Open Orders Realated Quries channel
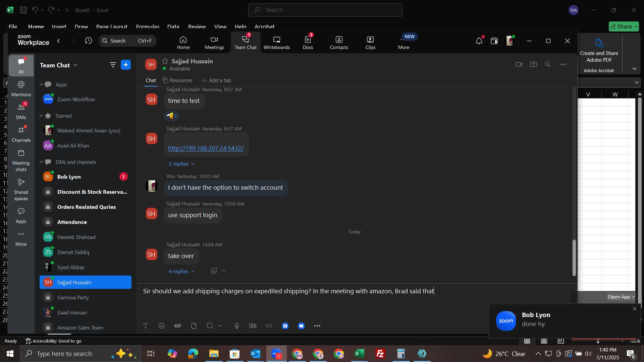 pos(86,207)
